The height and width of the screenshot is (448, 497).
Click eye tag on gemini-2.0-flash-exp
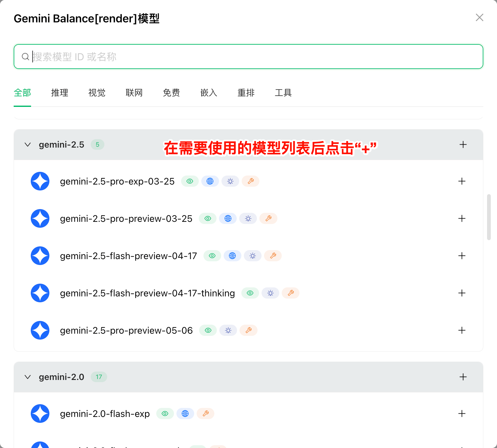165,414
